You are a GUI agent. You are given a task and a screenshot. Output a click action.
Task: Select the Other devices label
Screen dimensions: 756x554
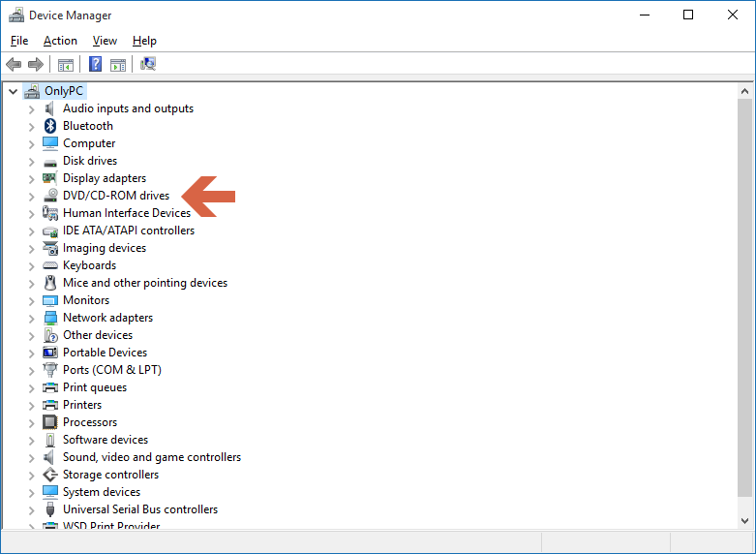coord(98,335)
